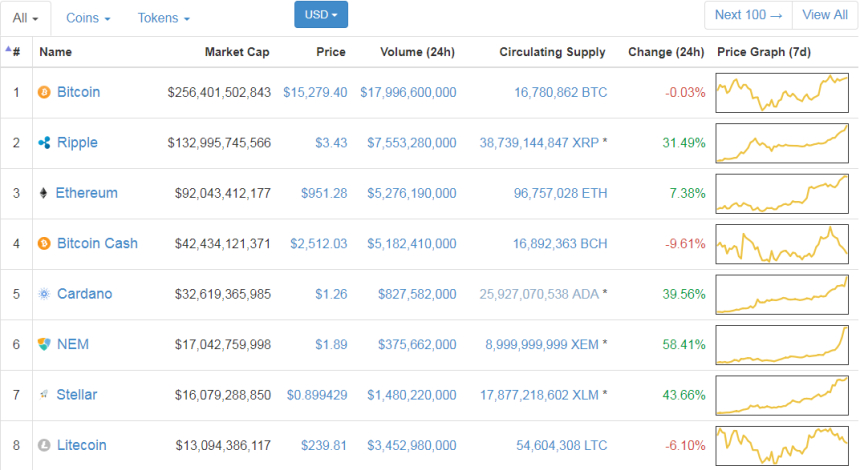Click the Stellar rocket logo icon
This screenshot has height=470, width=860.
click(43, 395)
